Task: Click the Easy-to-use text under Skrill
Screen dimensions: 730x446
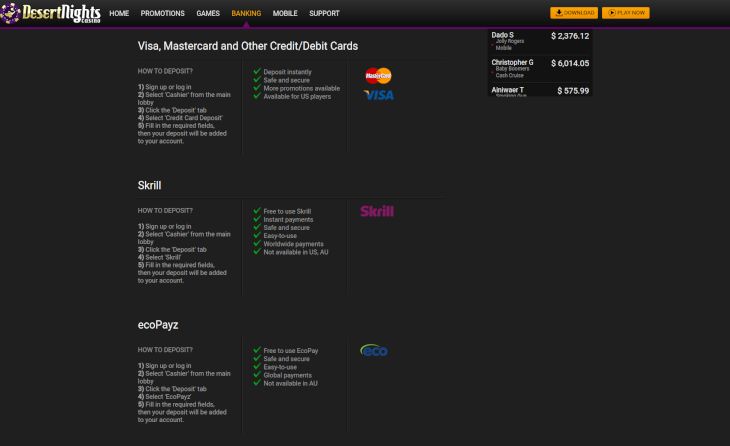Action: (x=280, y=236)
